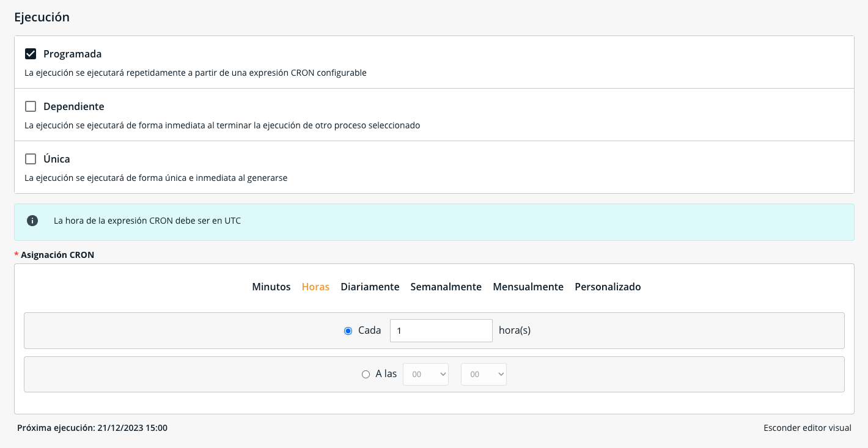
Task: Open the A las minutes dropdown
Action: [x=484, y=375]
